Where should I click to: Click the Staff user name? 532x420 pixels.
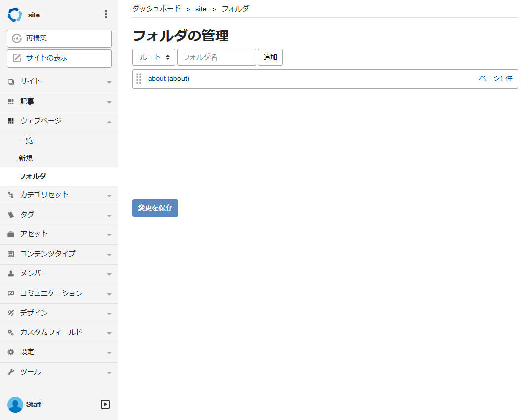[34, 404]
